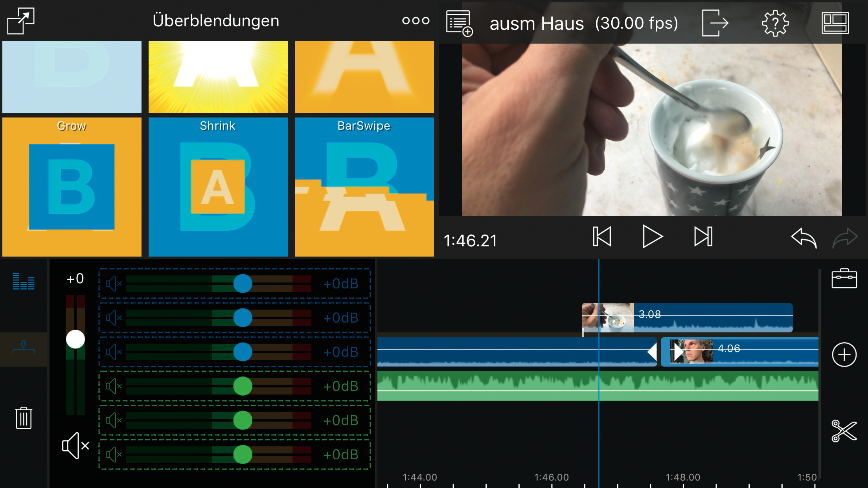Select the BarSwipe transition
Viewport: 868px width, 488px height.
364,187
